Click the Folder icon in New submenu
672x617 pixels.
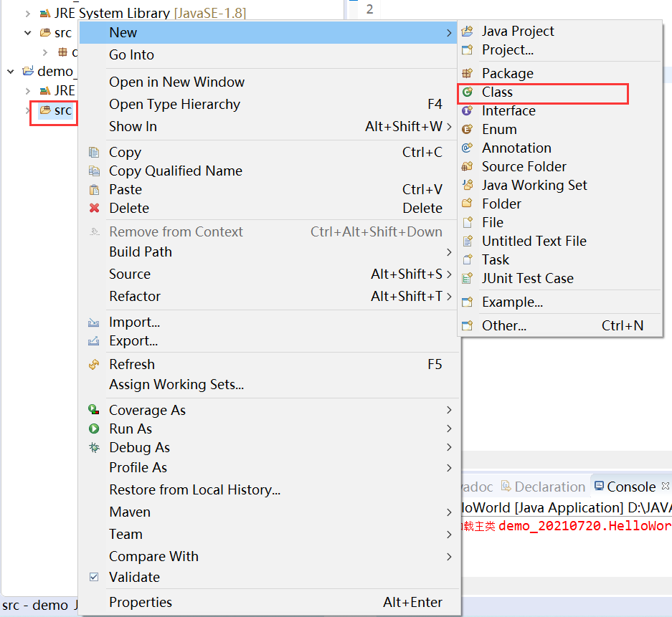[467, 204]
